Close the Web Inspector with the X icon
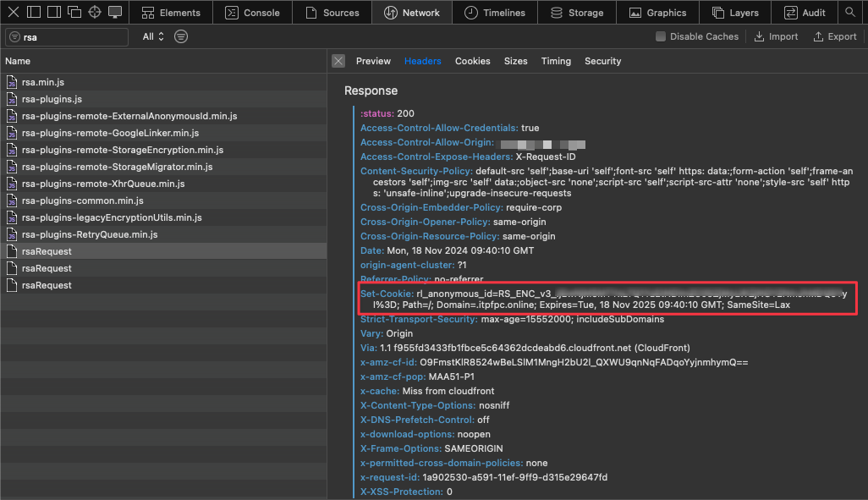Screen dimensions: 868x500 point(14,12)
